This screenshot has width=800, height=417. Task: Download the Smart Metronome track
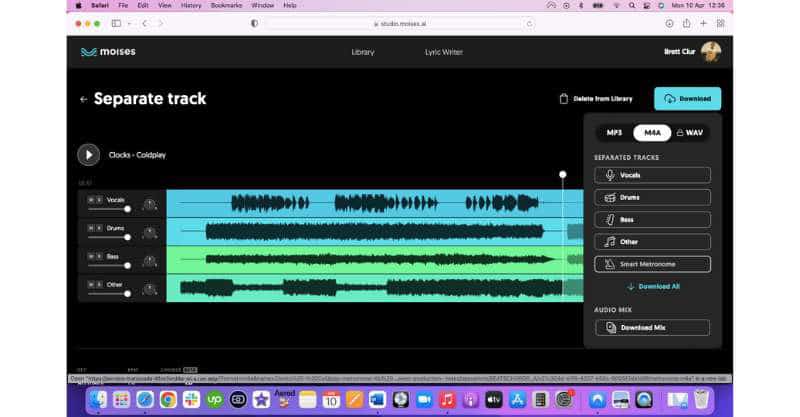click(x=652, y=264)
